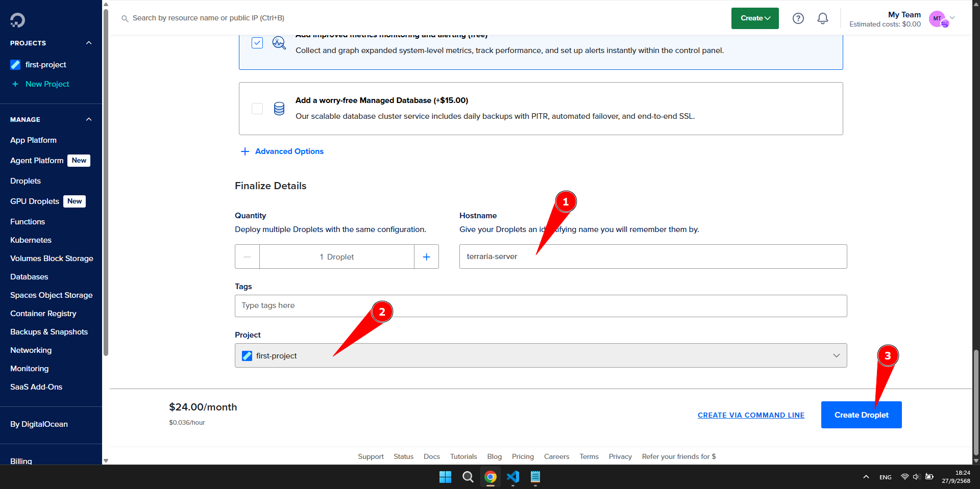The height and width of the screenshot is (489, 980).
Task: Click the DigitalOcean logo
Action: (x=17, y=20)
